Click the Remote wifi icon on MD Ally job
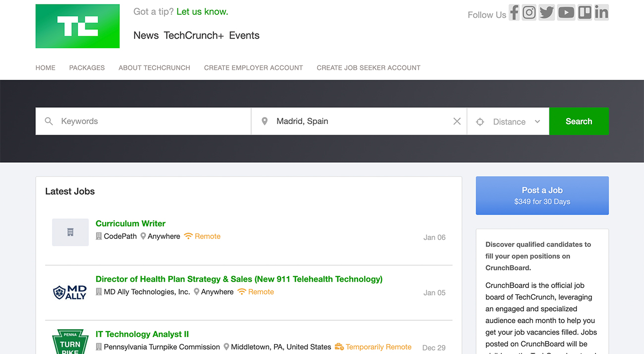Screen dimensions: 644x354 click(x=242, y=292)
